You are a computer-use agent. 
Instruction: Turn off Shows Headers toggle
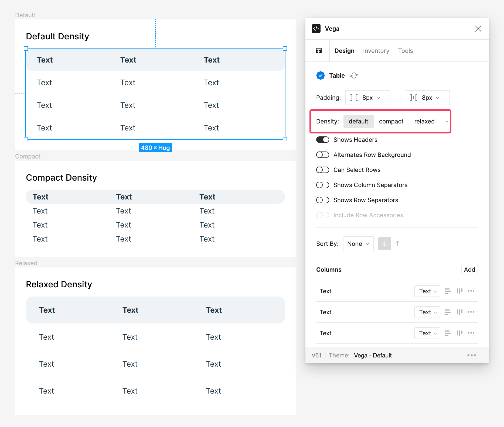pos(323,140)
